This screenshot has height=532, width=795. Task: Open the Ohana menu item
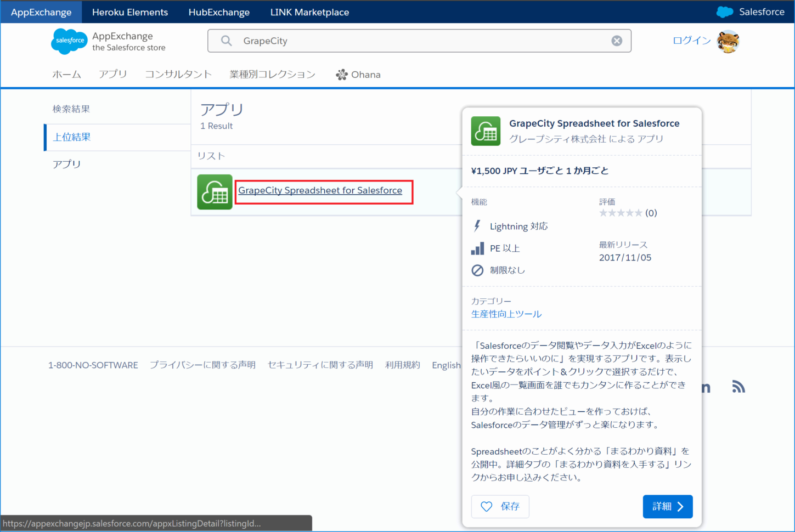(358, 75)
